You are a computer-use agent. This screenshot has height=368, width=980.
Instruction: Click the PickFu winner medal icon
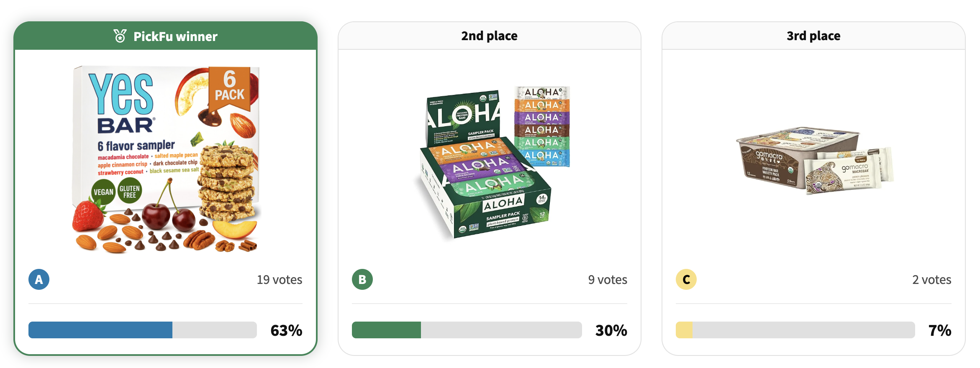click(x=120, y=36)
